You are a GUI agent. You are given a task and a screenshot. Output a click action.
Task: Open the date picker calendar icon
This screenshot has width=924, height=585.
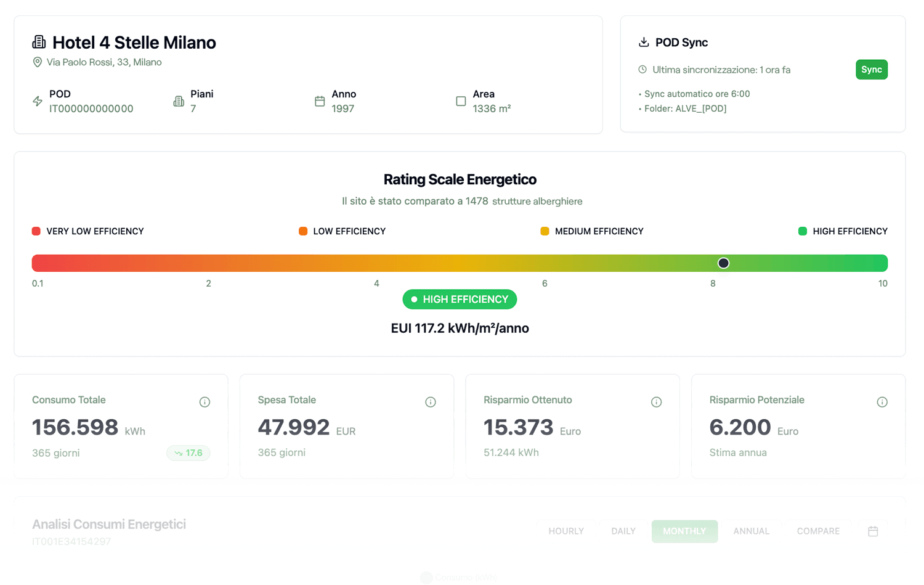(x=873, y=531)
